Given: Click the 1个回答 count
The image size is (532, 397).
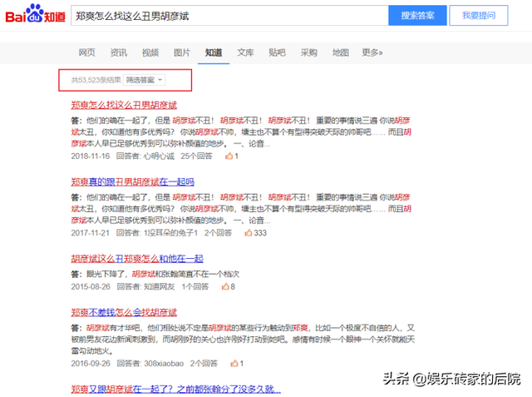Looking at the screenshot, I should (195, 286).
